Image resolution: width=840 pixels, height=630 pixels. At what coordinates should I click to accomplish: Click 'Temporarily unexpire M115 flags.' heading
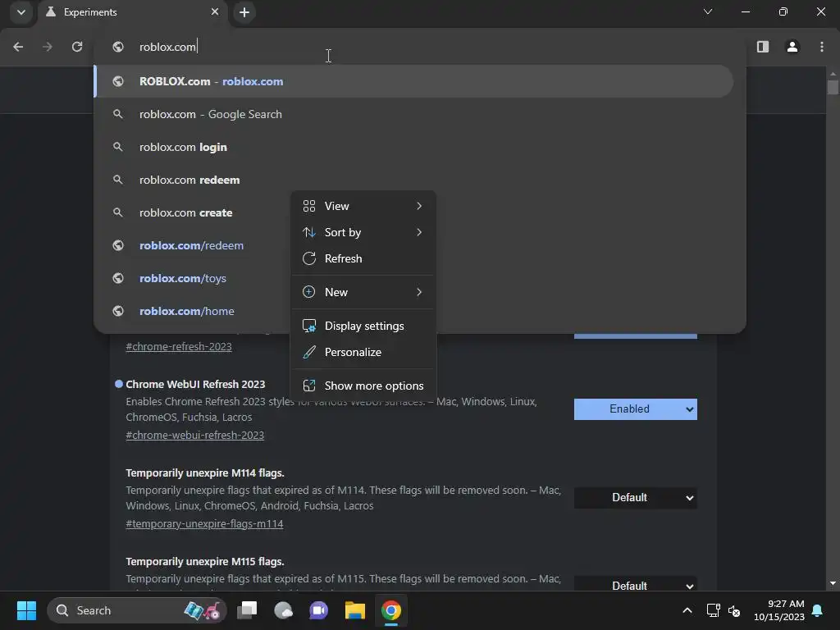pos(204,561)
